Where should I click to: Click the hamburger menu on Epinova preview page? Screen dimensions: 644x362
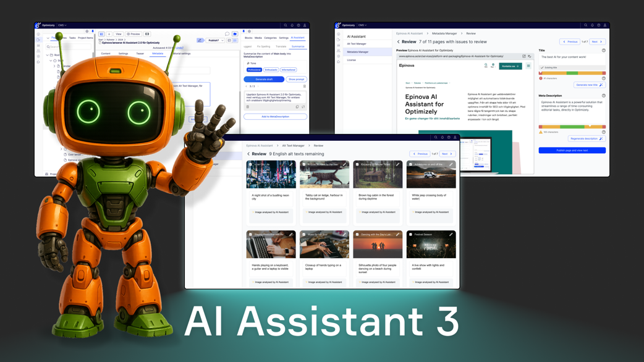coord(528,66)
